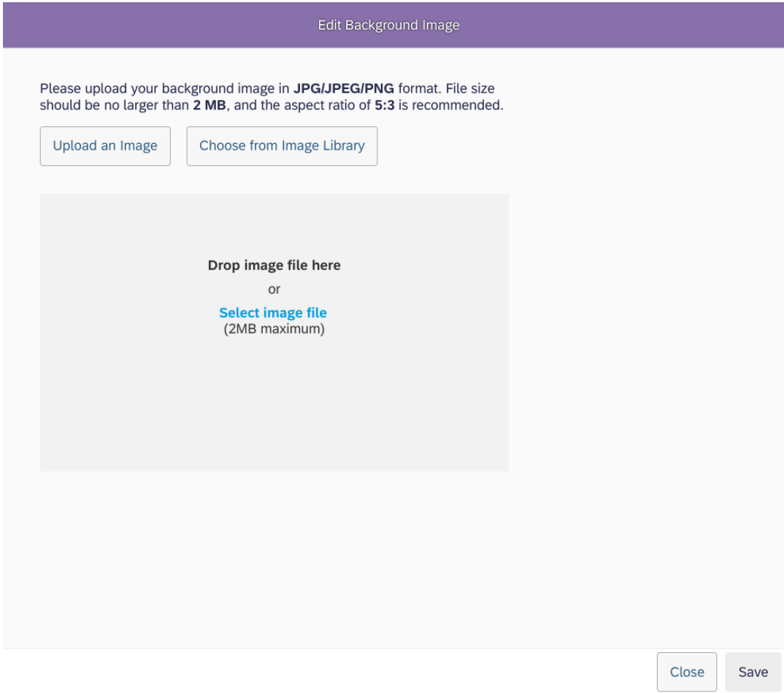Click the gray image drop zone area

[x=274, y=409]
